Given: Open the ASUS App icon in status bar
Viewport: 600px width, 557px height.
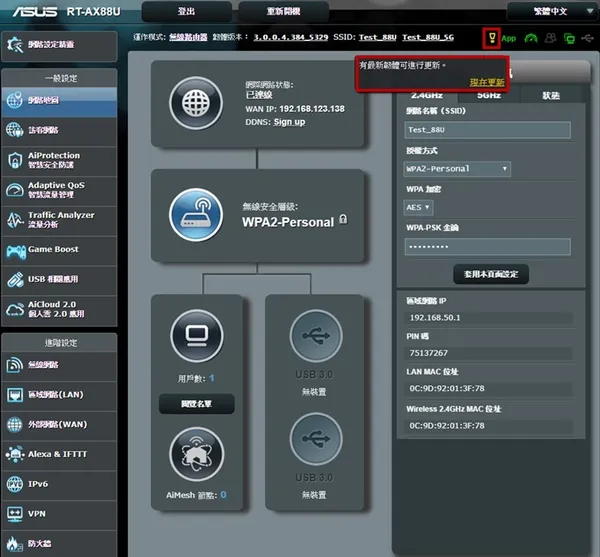Looking at the screenshot, I should (509, 38).
